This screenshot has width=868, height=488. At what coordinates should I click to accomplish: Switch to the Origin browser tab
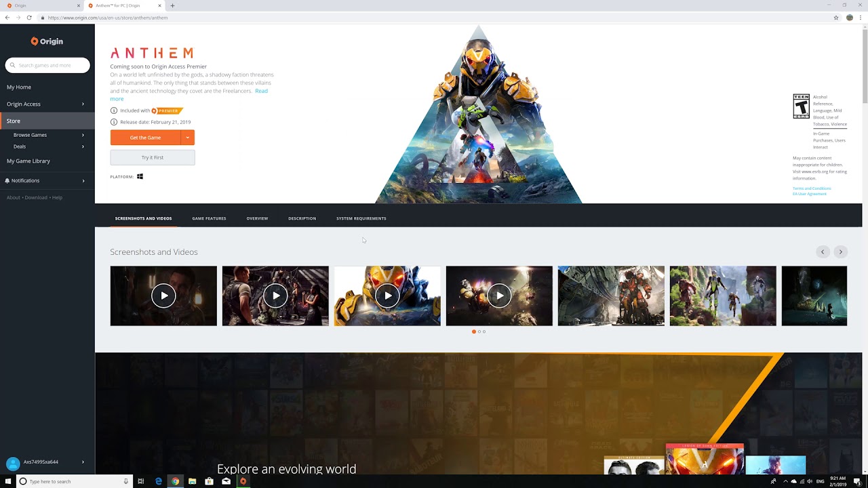41,5
